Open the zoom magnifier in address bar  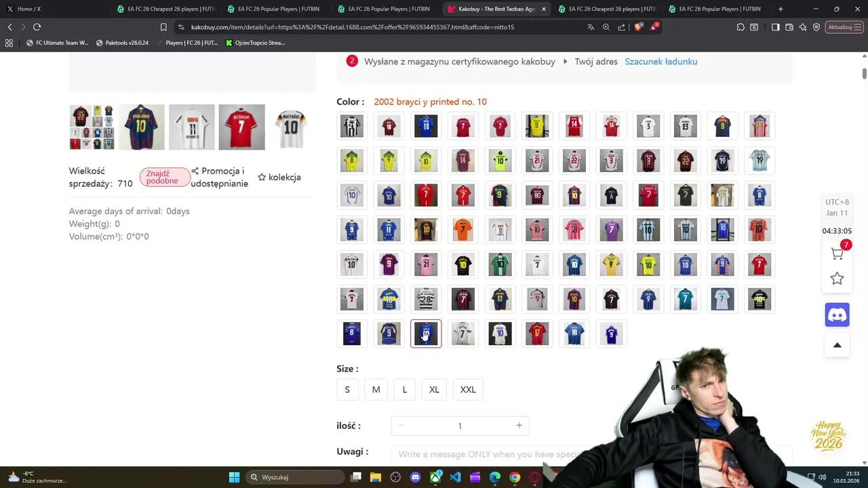(x=606, y=27)
